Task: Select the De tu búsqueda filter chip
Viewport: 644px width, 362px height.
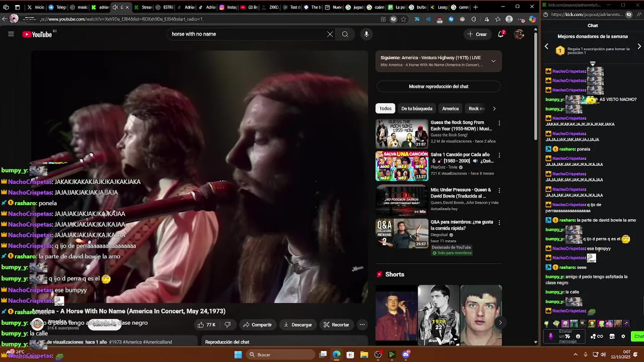Action: (417, 109)
